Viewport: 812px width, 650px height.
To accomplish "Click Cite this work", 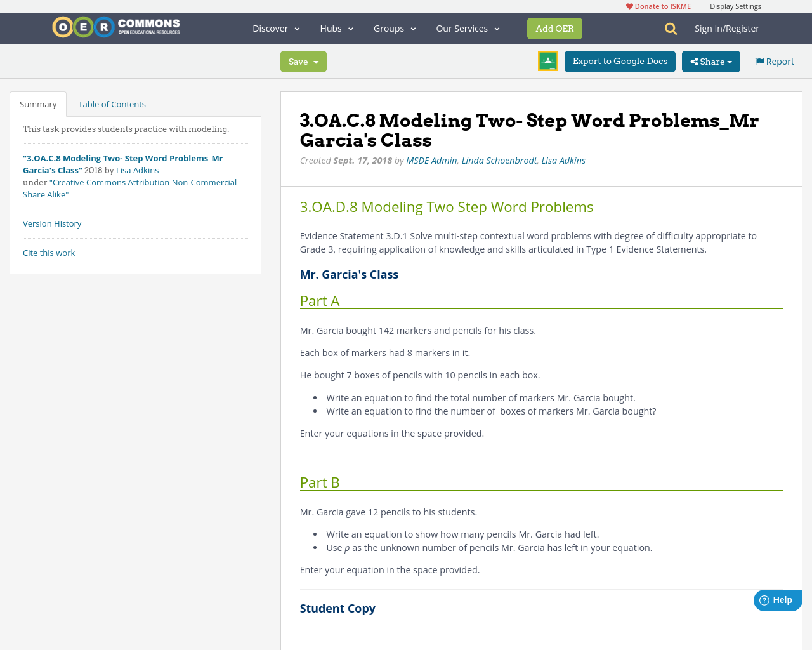I will 49,252.
